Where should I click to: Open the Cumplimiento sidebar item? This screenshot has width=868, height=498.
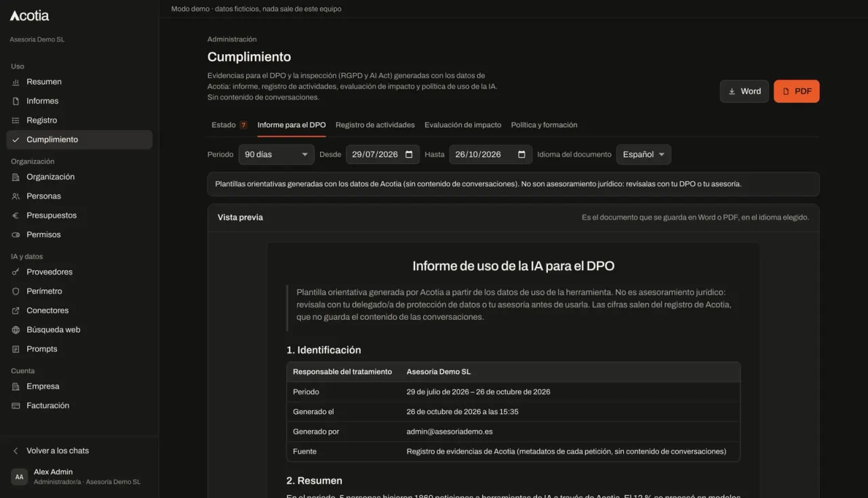[x=79, y=140]
